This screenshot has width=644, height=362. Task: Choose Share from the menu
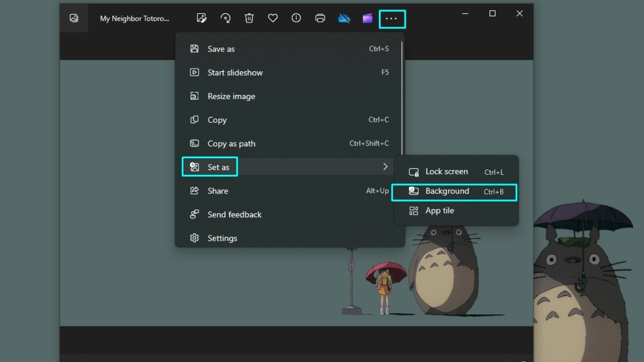pyautogui.click(x=290, y=190)
